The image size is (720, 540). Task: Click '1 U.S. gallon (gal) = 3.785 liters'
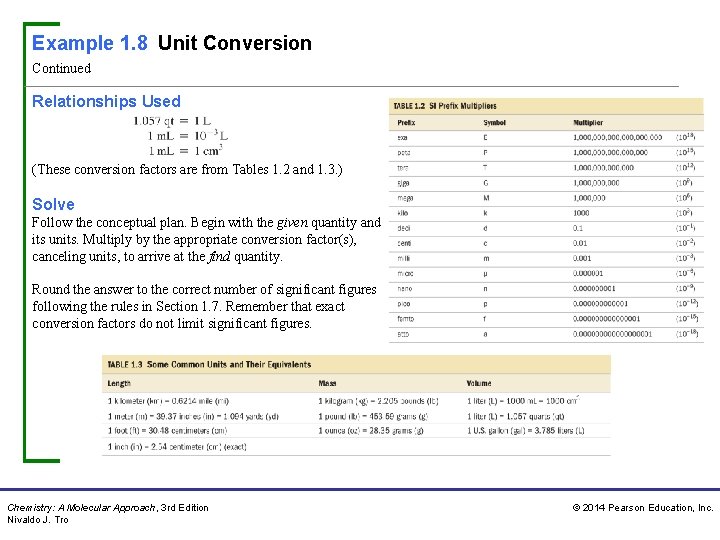click(x=525, y=431)
